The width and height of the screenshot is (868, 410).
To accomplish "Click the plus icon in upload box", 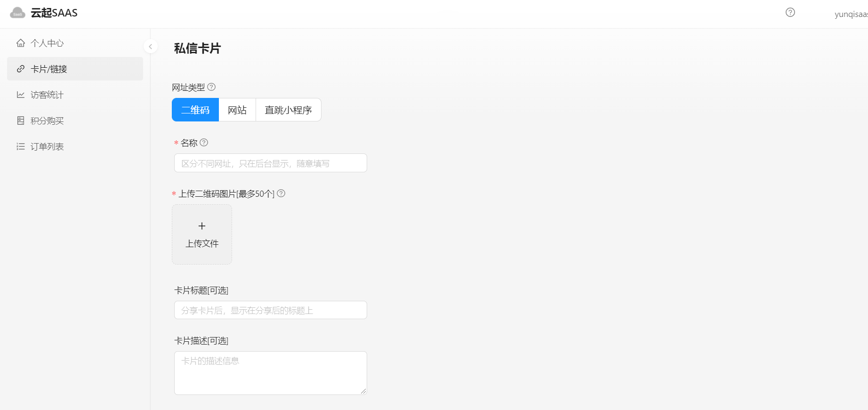I will coord(202,226).
